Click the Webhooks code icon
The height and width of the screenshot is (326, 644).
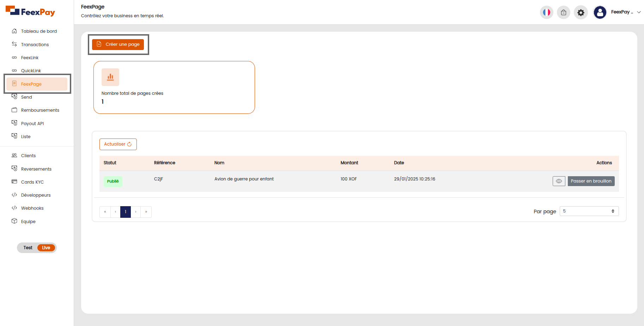click(x=14, y=208)
